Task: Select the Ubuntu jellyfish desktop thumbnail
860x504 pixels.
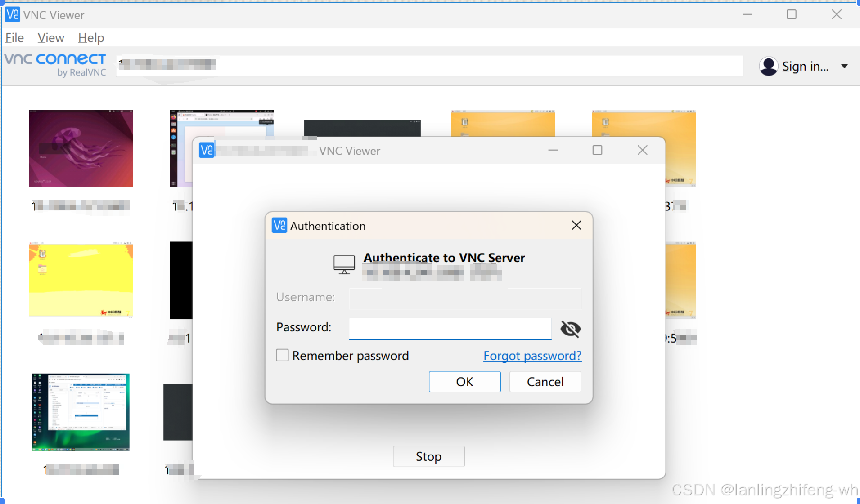Action: pyautogui.click(x=81, y=148)
